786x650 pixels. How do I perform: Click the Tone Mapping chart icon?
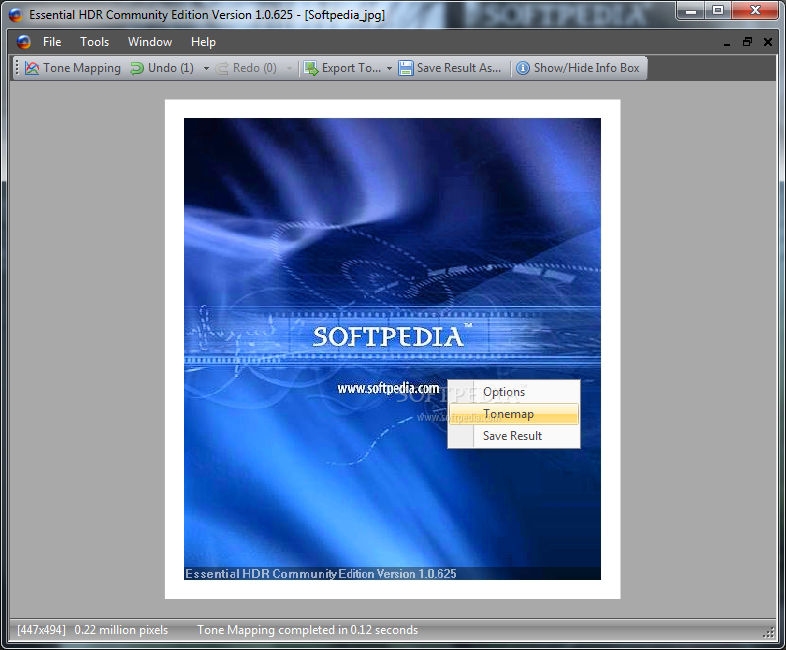coord(32,68)
